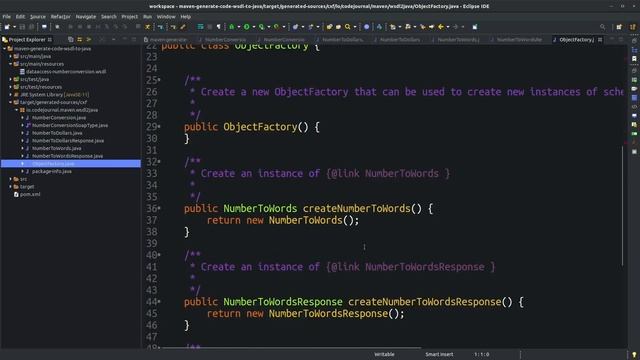Click the Forward navigation arrow
Image resolution: width=640 pixels, height=360 pixels.
456,27
